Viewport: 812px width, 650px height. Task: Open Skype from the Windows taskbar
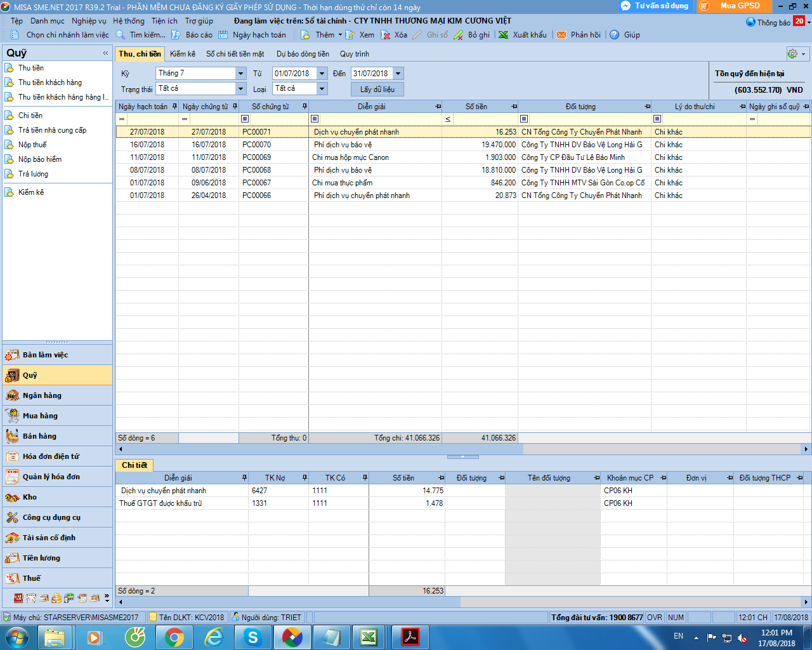pyautogui.click(x=252, y=637)
